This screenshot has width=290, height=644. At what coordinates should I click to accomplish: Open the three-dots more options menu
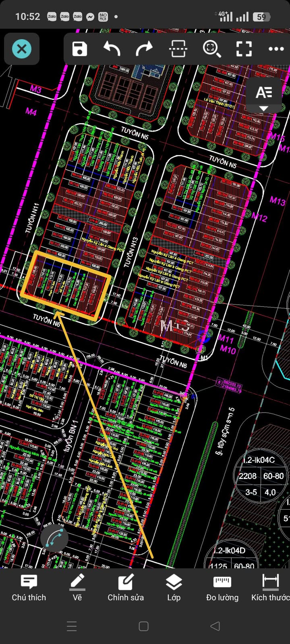pos(276,49)
